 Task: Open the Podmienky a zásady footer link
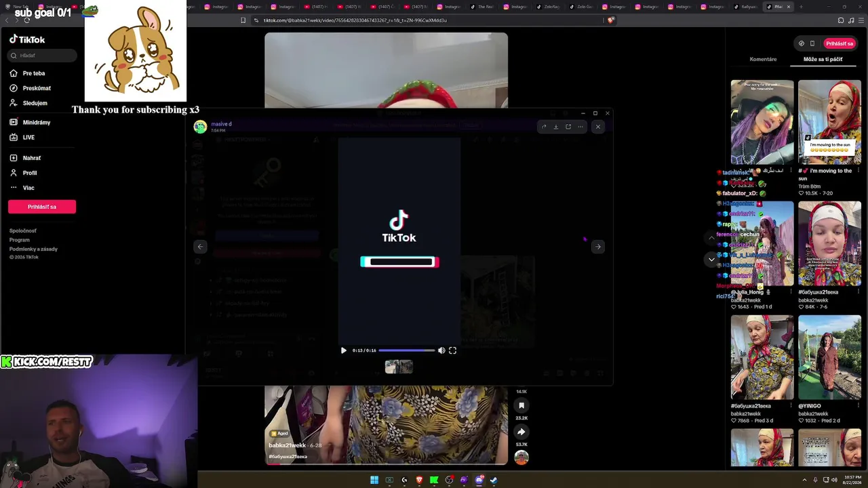click(x=33, y=249)
